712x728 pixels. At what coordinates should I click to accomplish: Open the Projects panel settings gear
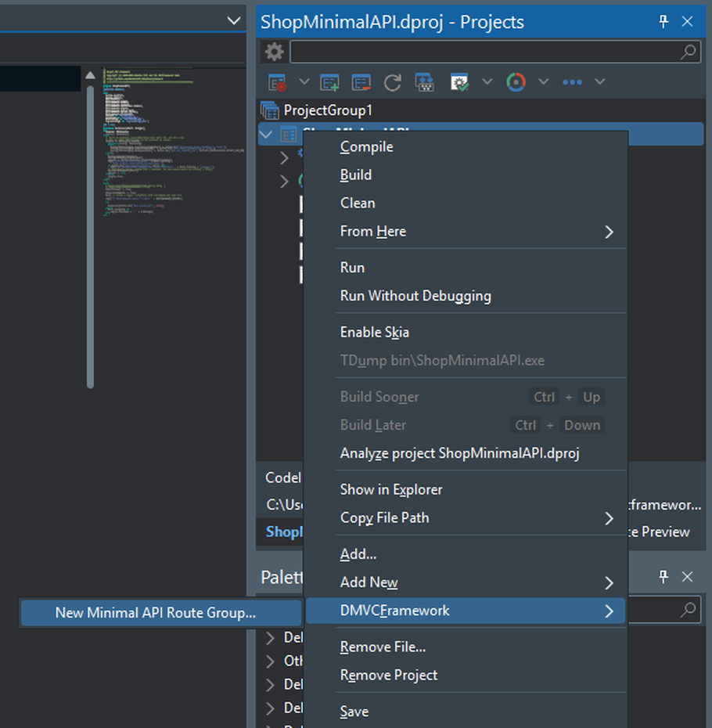(x=275, y=52)
